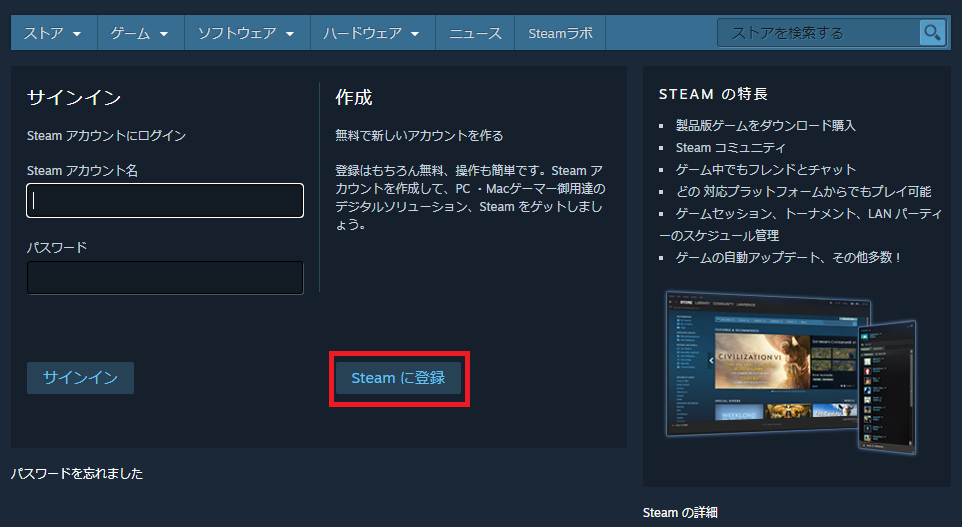The image size is (962, 527).
Task: Click the サインイン button
Action: pos(80,377)
